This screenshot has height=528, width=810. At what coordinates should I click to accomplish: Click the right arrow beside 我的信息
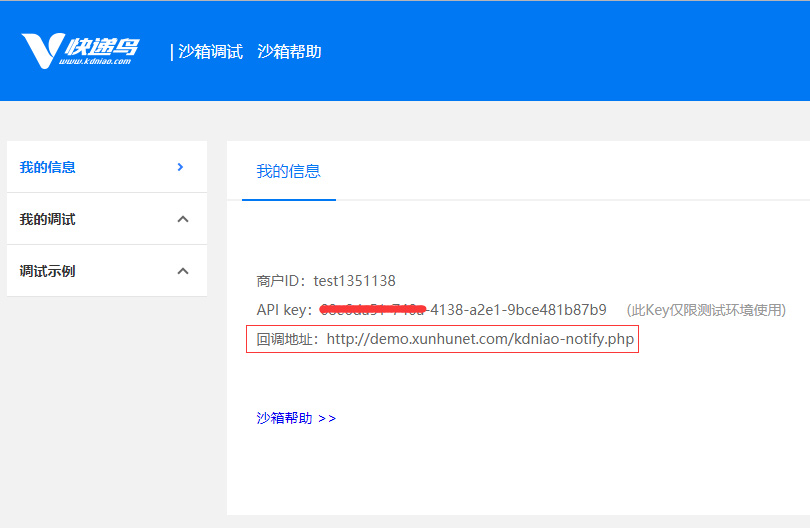coord(181,167)
